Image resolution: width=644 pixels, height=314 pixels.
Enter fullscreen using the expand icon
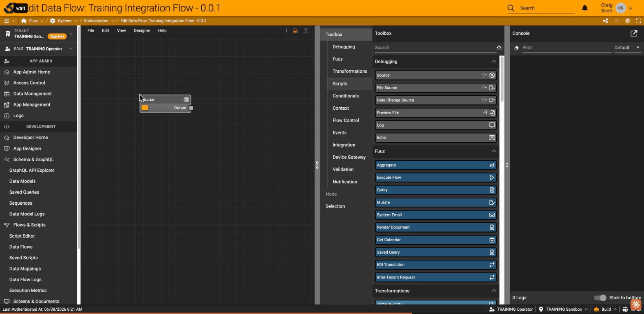[x=639, y=21]
